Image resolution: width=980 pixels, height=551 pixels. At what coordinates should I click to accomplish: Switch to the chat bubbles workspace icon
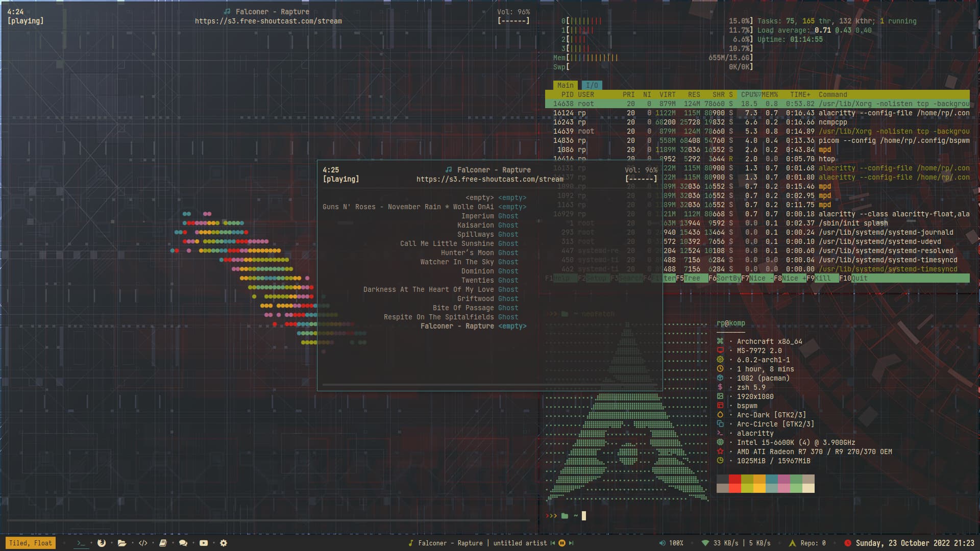coord(183,543)
